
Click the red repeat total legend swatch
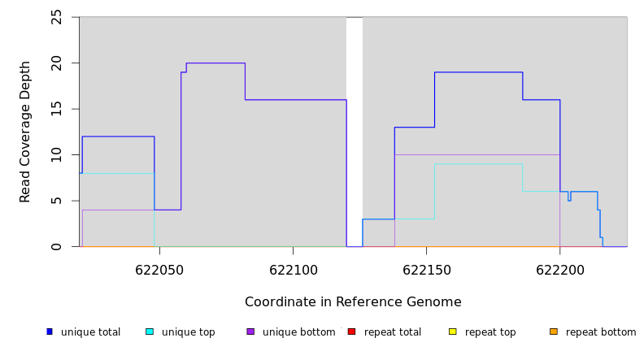(351, 331)
